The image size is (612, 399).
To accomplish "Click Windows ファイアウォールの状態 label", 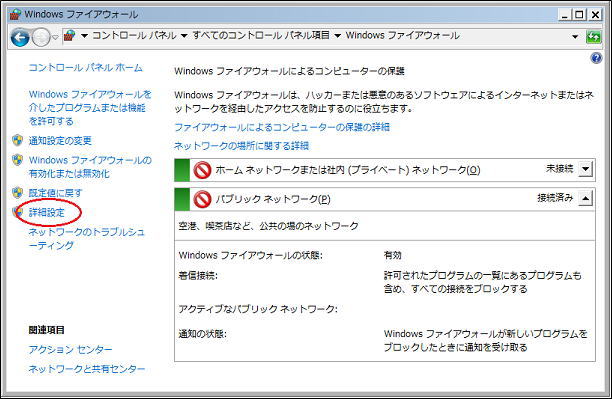I will (251, 255).
